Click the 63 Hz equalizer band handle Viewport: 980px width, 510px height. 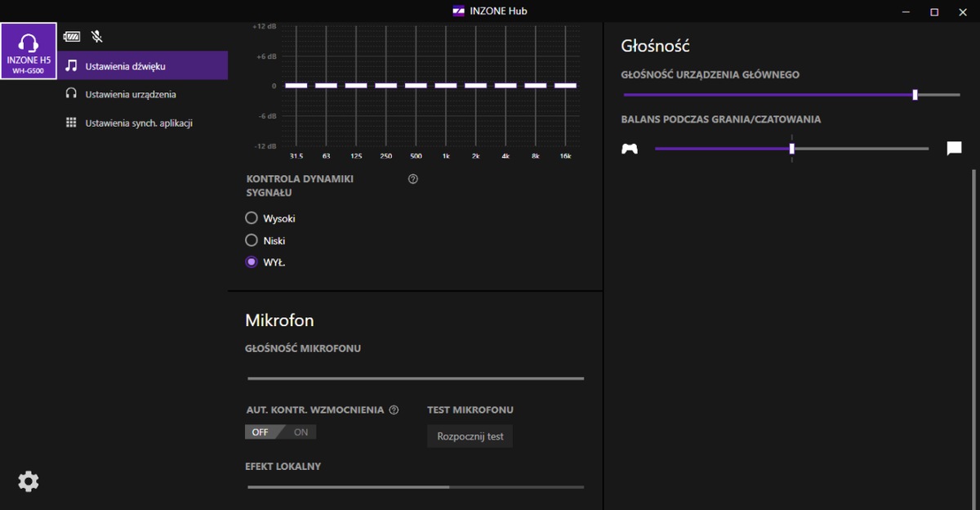coord(326,85)
